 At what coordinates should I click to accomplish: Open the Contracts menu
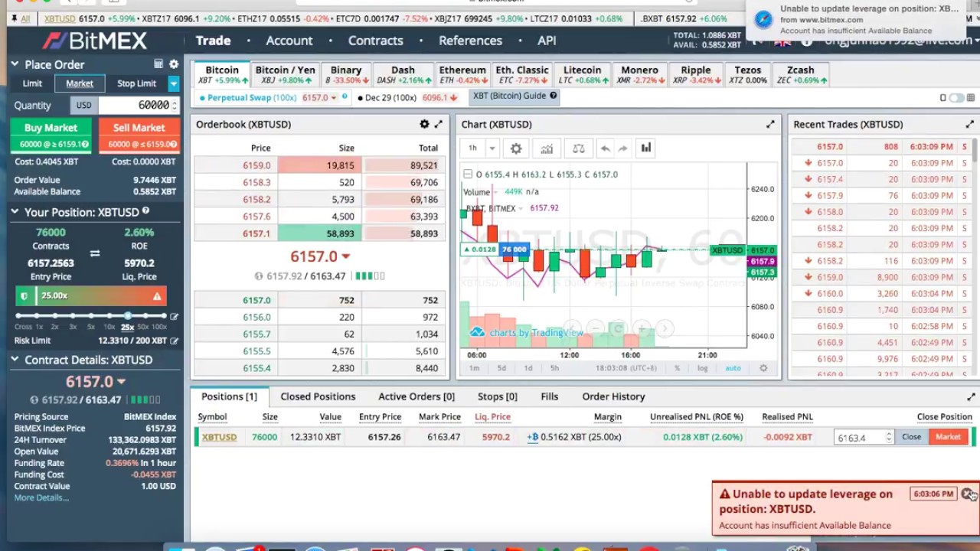(x=375, y=41)
